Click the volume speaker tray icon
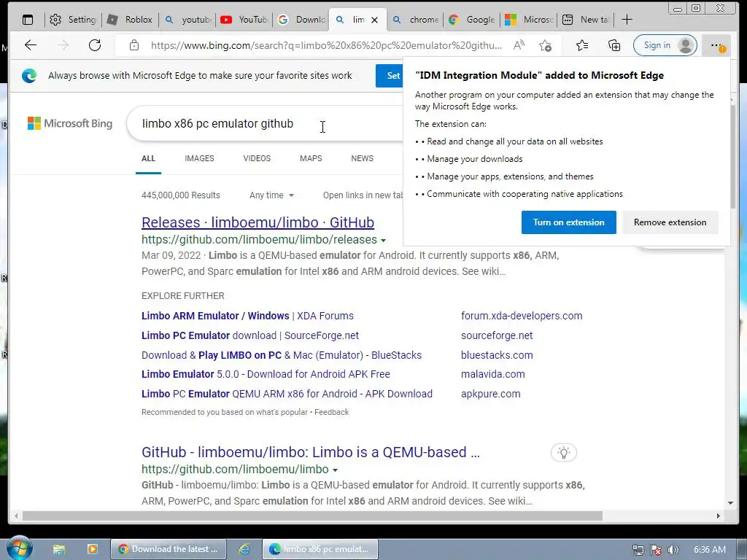The height and width of the screenshot is (560, 747). coord(673,550)
